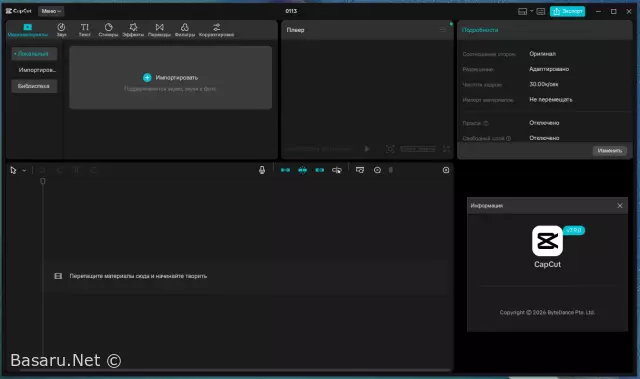Switch to the Звук audio tab
The width and height of the screenshot is (640, 379).
[x=61, y=30]
